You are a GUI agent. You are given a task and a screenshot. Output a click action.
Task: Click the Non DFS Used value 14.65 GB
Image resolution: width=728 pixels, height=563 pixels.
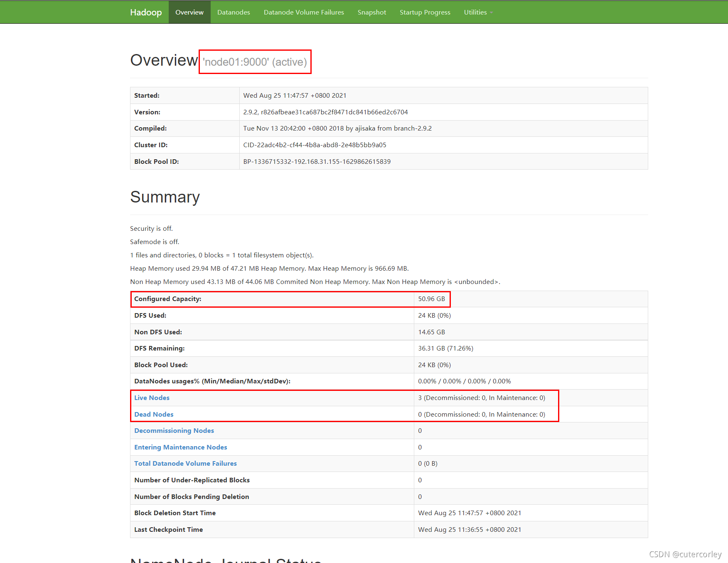[x=432, y=332]
